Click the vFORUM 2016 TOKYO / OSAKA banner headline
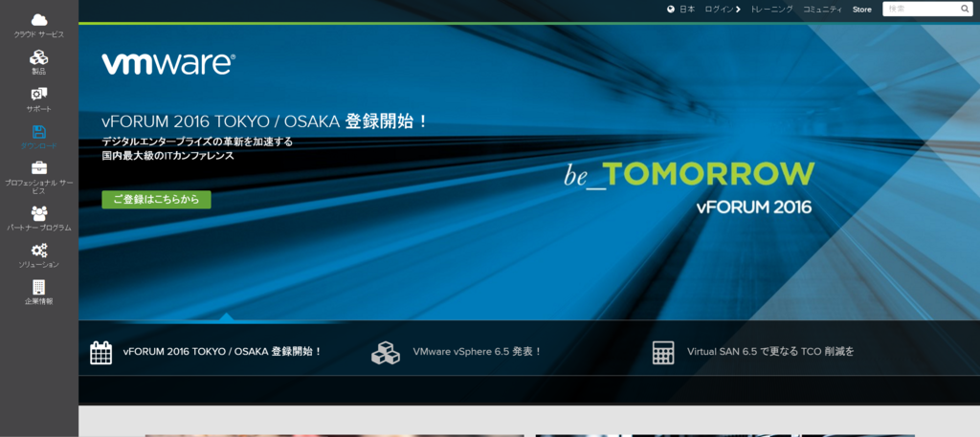 point(266,121)
